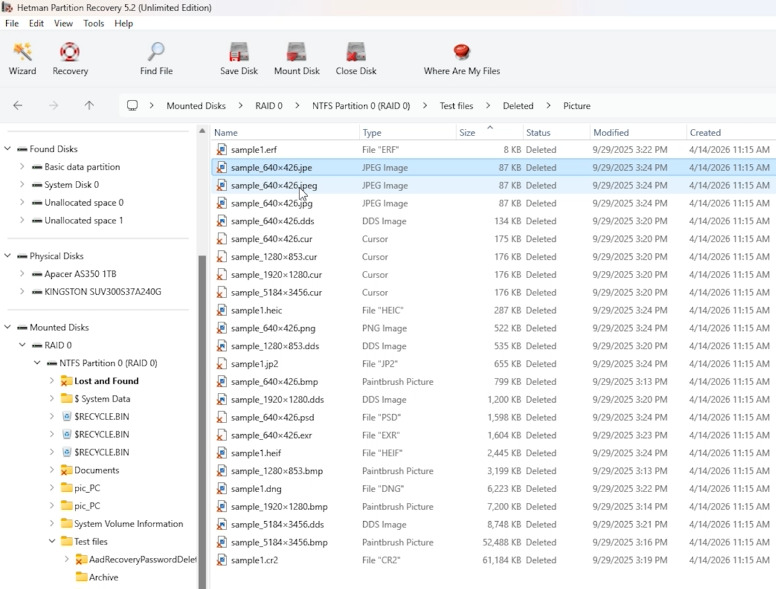Image resolution: width=776 pixels, height=589 pixels.
Task: Open the View menu
Action: [x=63, y=23]
